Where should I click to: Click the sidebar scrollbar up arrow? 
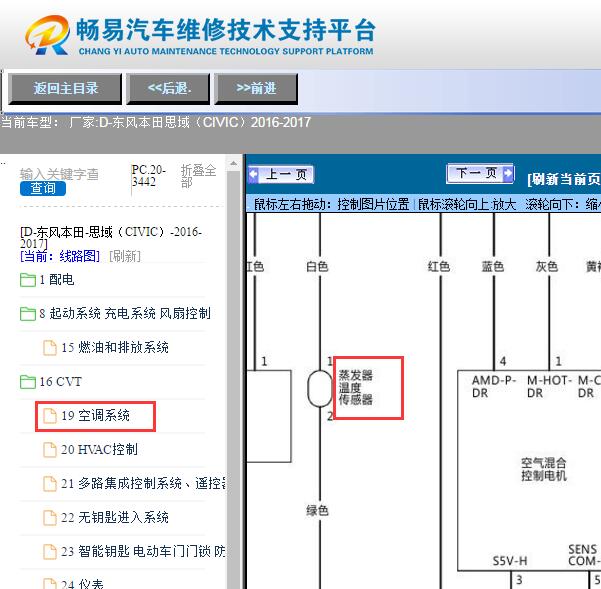click(x=233, y=163)
